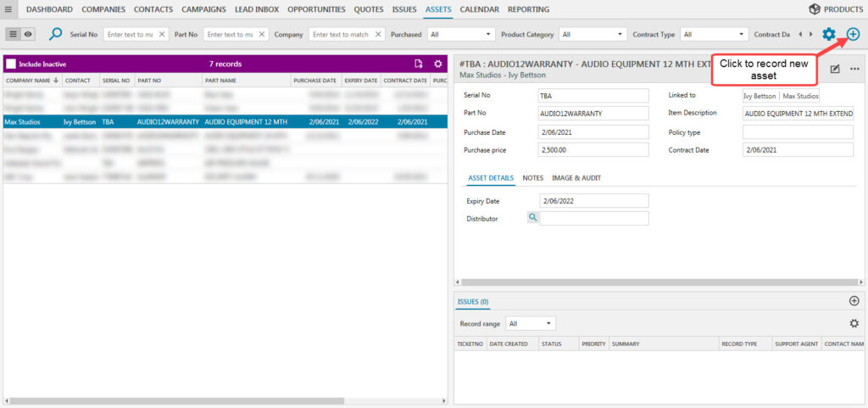Go to the Opportunities menu tab

[316, 9]
